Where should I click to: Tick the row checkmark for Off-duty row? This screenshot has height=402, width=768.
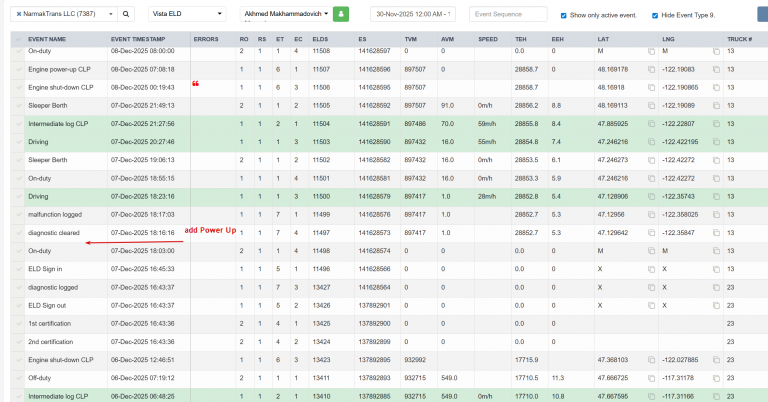pos(19,378)
